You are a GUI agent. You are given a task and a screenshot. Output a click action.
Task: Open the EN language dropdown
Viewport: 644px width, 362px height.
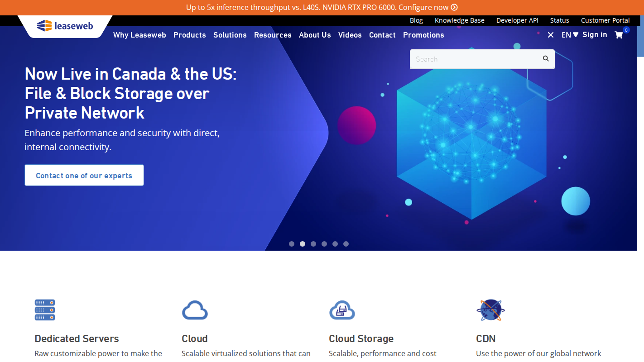pyautogui.click(x=570, y=35)
